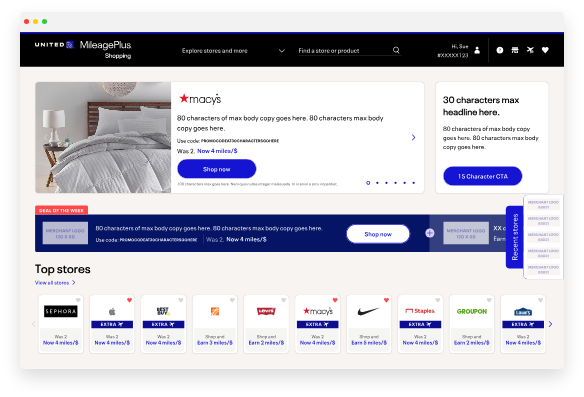This screenshot has width=584, height=397.
Task: Toggle favorite heart on Lowe's card
Action: (x=541, y=300)
